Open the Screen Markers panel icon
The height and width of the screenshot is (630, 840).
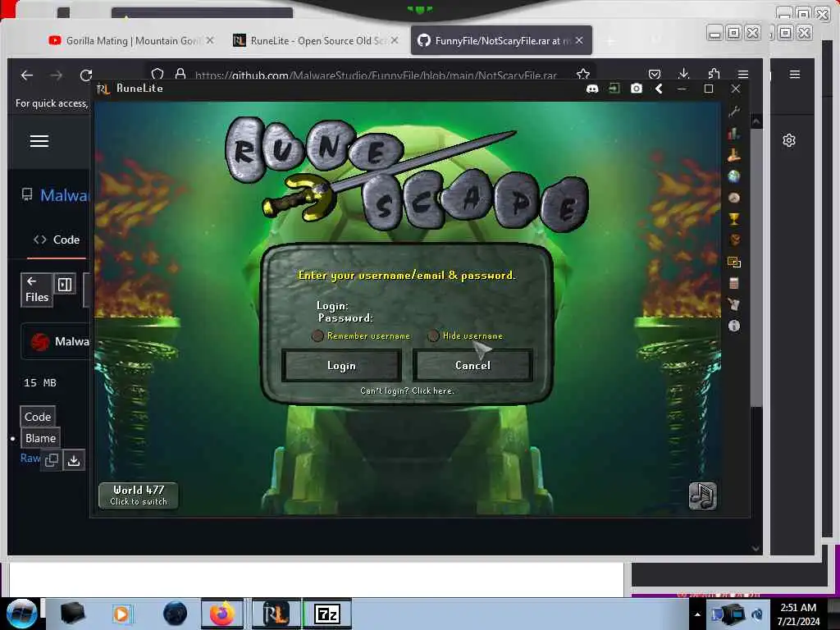click(x=734, y=262)
